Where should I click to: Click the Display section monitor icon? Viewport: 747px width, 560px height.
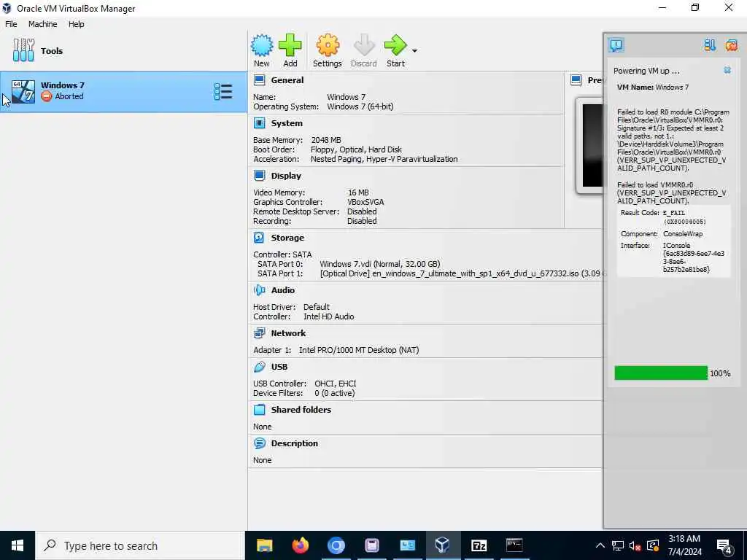point(259,176)
